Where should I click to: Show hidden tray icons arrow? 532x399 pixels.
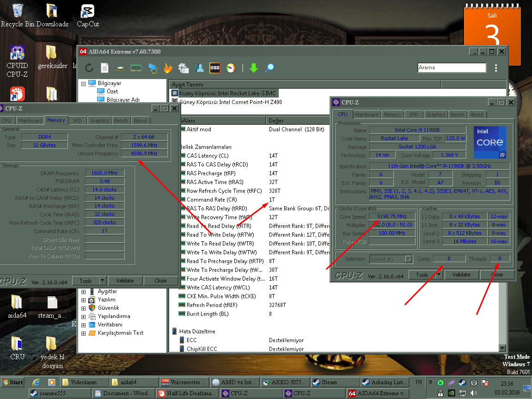pos(430,382)
